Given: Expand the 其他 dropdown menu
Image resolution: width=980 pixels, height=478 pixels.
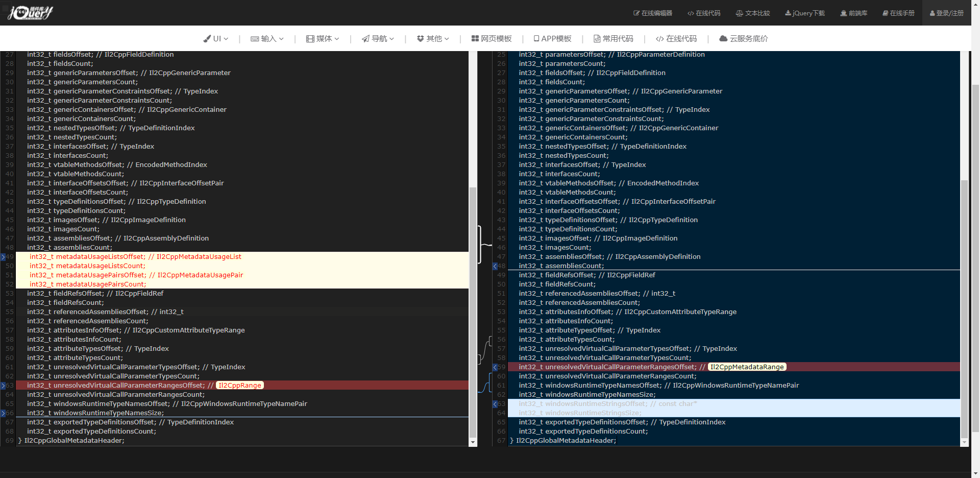Looking at the screenshot, I should pyautogui.click(x=433, y=39).
